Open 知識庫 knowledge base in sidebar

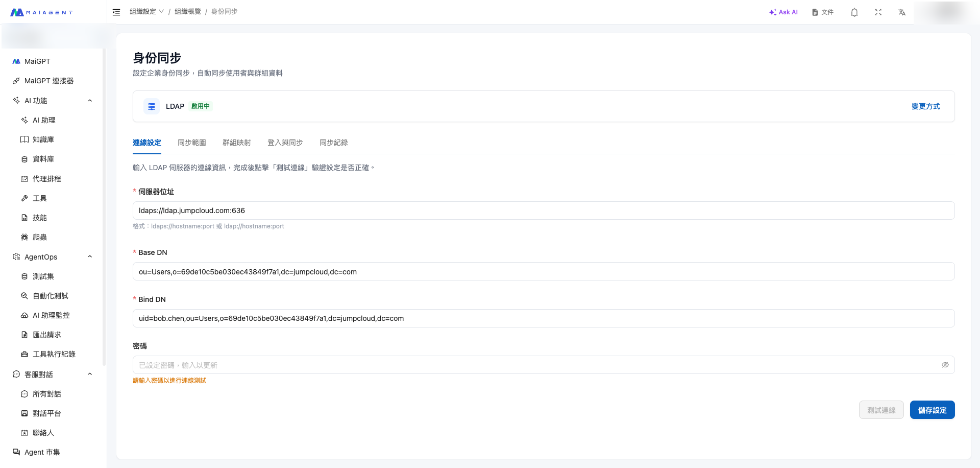[43, 139]
